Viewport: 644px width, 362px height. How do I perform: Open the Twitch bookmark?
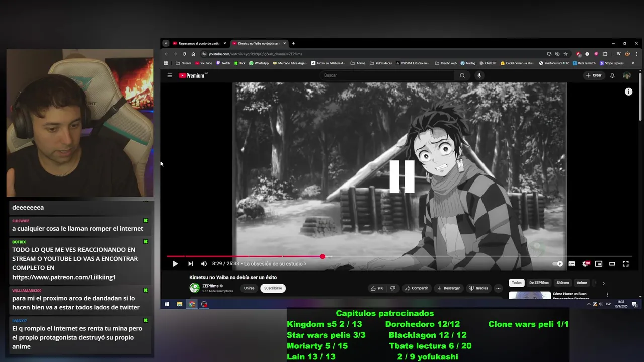pyautogui.click(x=223, y=63)
